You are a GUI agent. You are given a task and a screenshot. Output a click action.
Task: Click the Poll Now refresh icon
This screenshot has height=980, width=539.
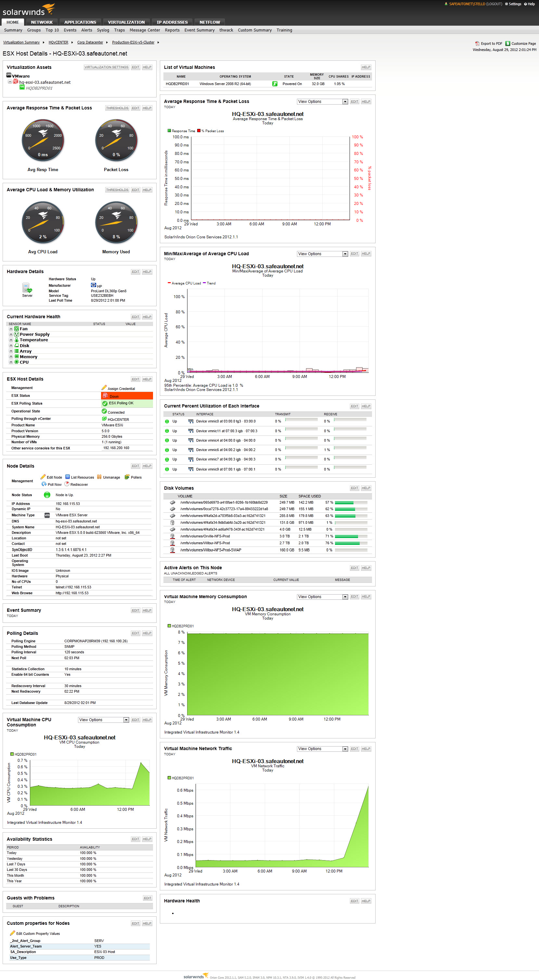[x=44, y=484]
